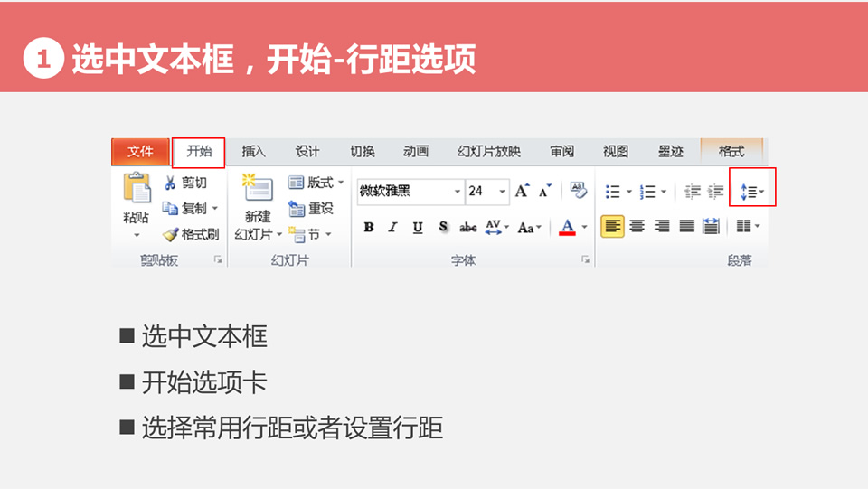Toggle italic formatting (I)
868x489 pixels.
point(392,227)
